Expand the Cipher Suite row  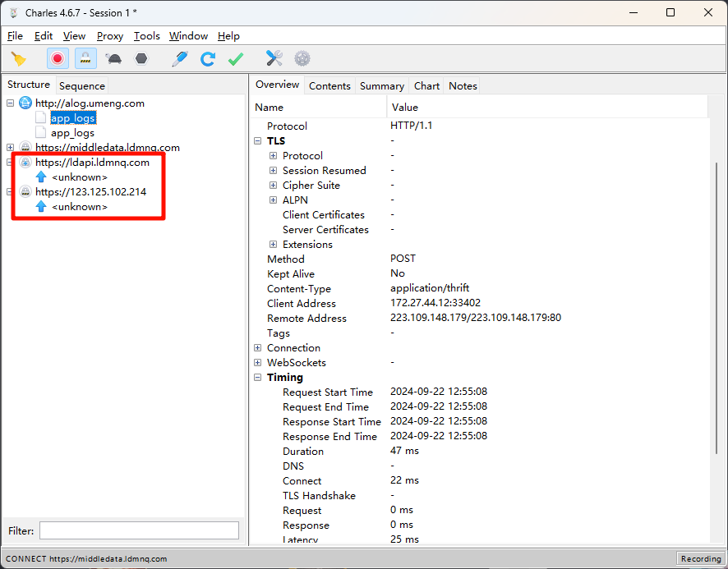pyautogui.click(x=274, y=186)
